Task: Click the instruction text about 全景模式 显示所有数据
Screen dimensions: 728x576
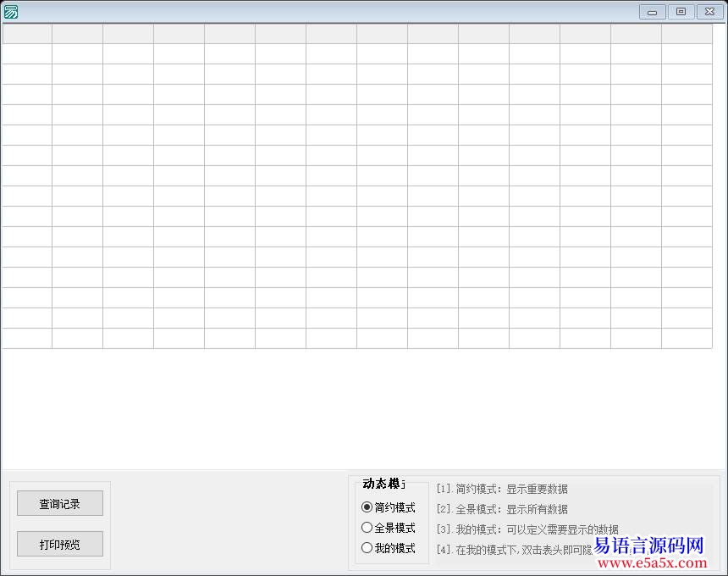Action: (505, 509)
